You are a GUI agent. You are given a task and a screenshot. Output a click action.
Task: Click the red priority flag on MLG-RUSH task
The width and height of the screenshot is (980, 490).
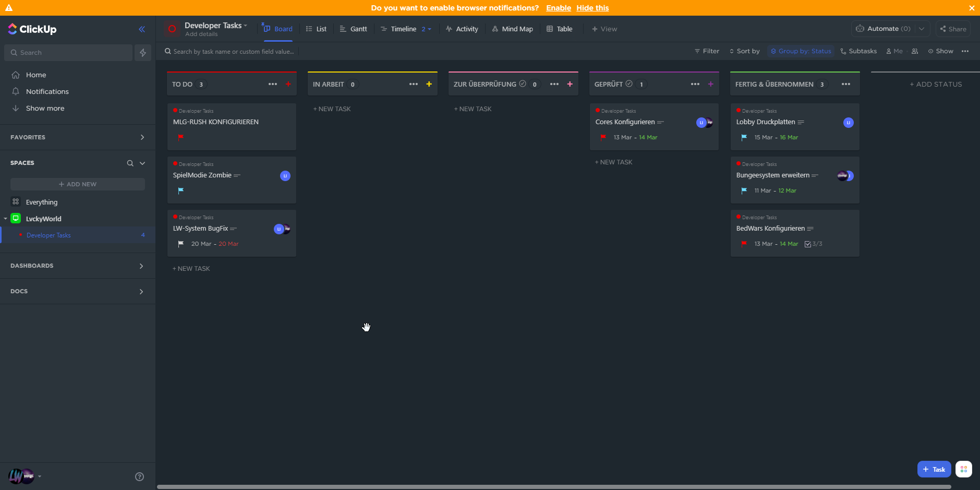[x=180, y=138]
